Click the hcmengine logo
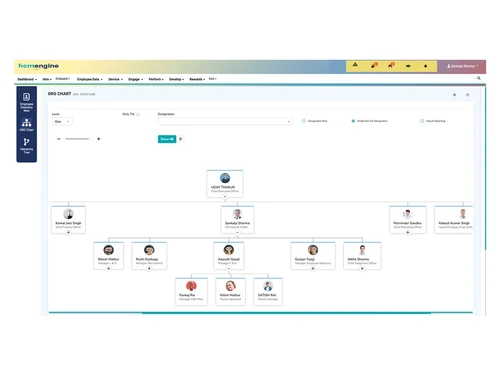 click(x=39, y=66)
